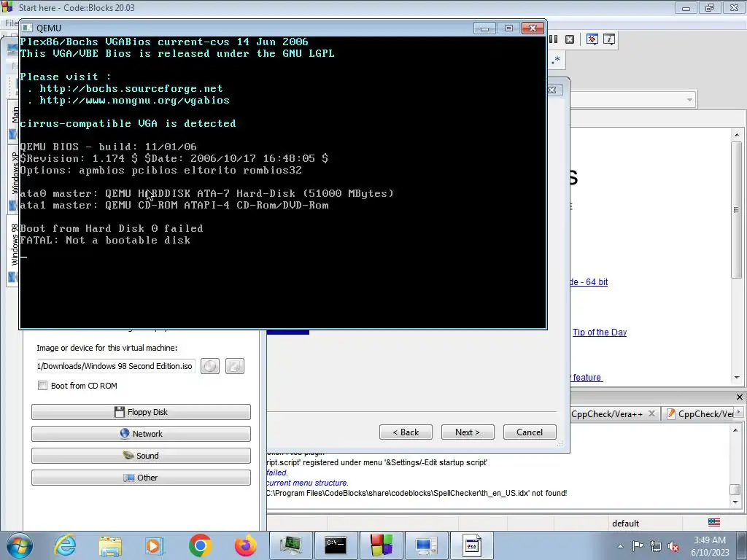The image size is (747, 560).
Task: Open File Explorer from taskbar
Action: coord(110,545)
